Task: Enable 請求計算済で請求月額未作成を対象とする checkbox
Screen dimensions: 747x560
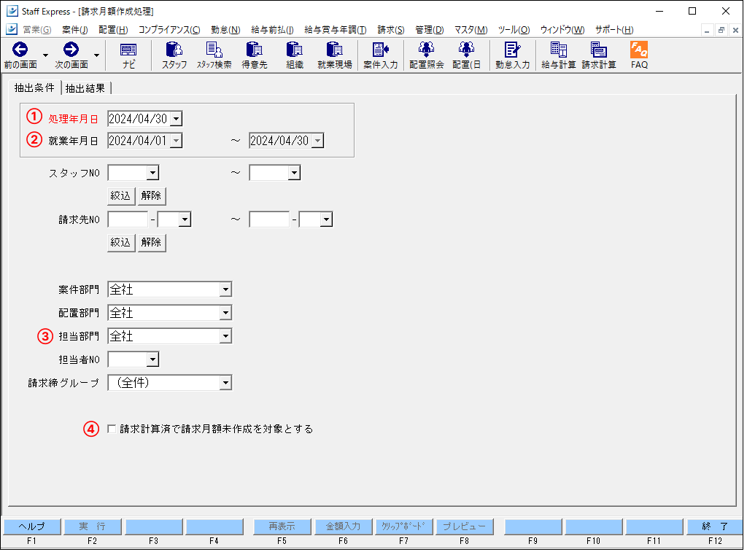Action: [112, 429]
